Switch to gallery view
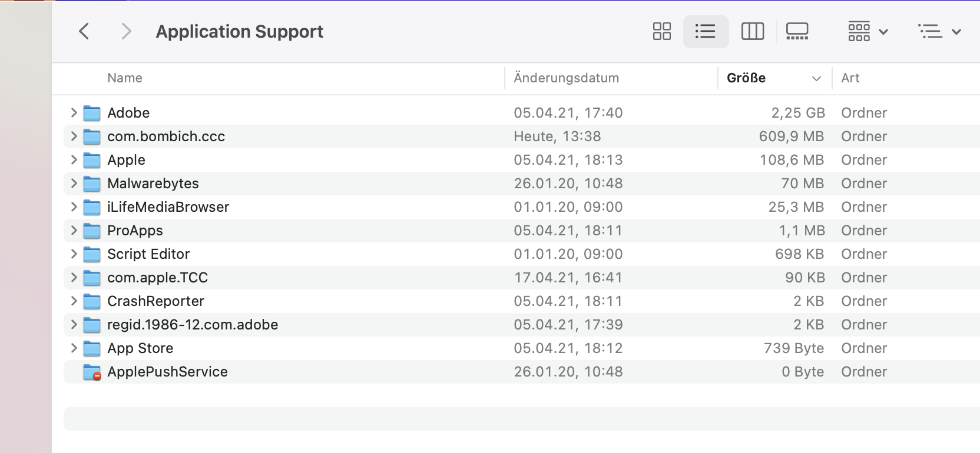The image size is (980, 453). point(797,31)
